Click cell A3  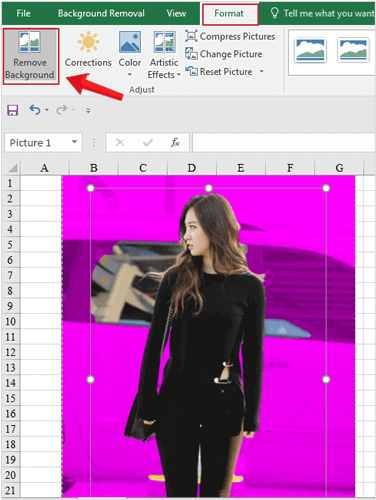click(x=41, y=214)
